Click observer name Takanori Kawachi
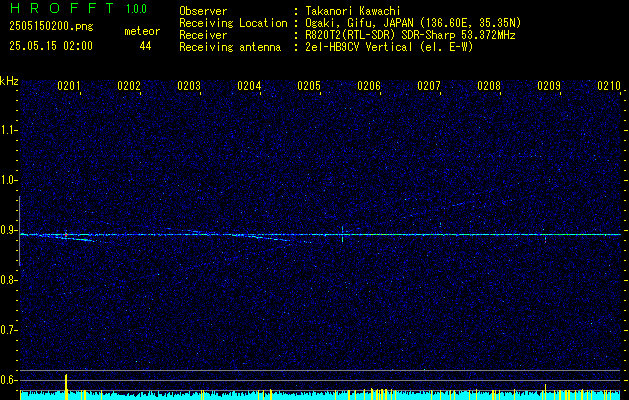 [353, 11]
